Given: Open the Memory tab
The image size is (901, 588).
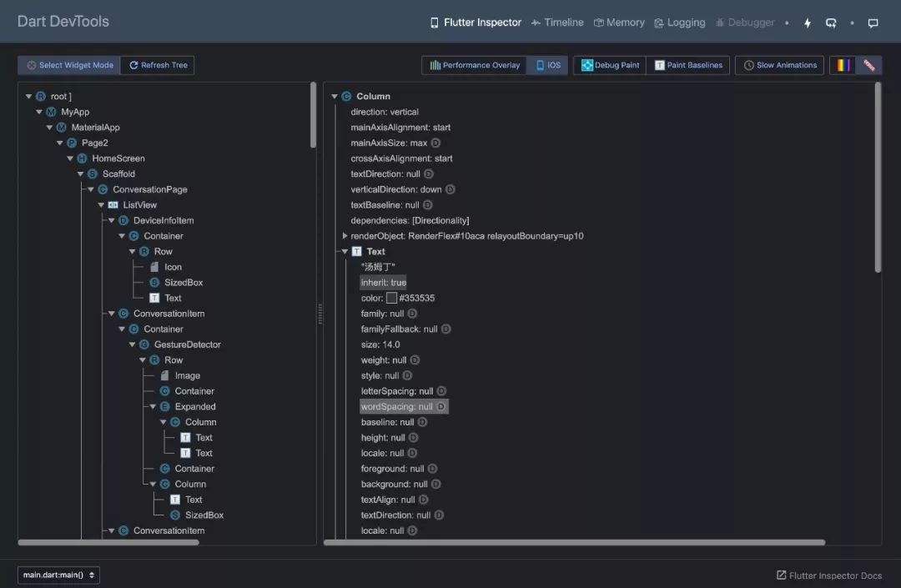Looking at the screenshot, I should tap(619, 23).
